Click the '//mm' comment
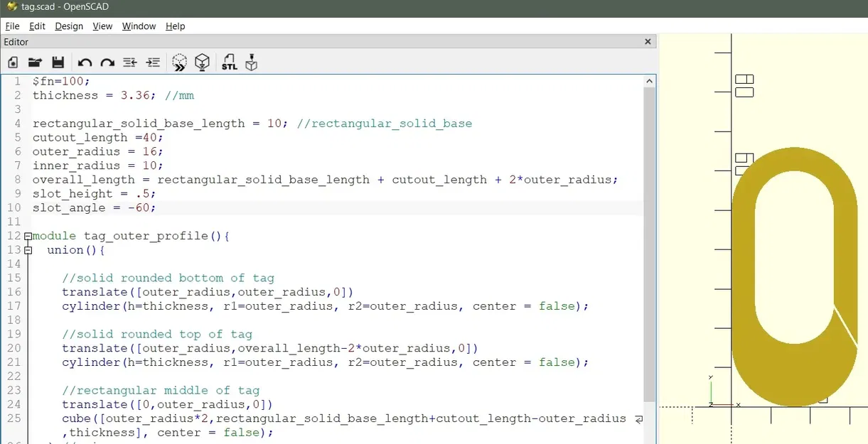The image size is (868, 444). (179, 95)
